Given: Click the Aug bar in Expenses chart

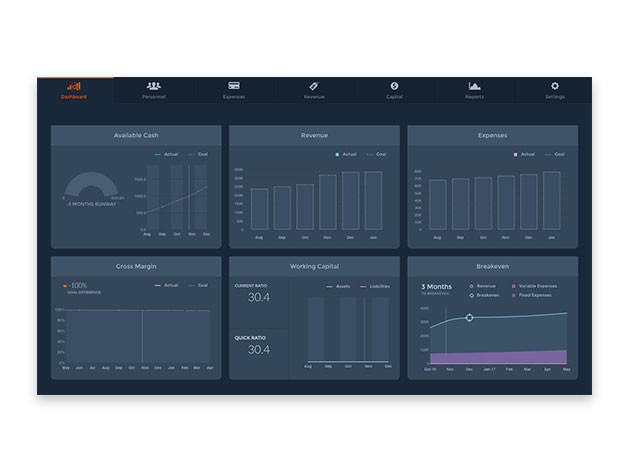Looking at the screenshot, I should (x=438, y=205).
